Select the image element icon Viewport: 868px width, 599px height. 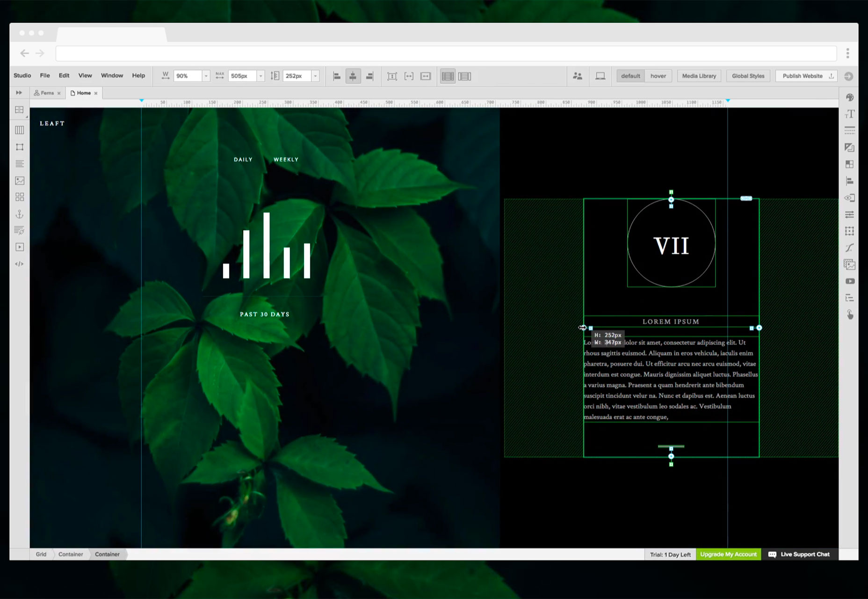[19, 181]
